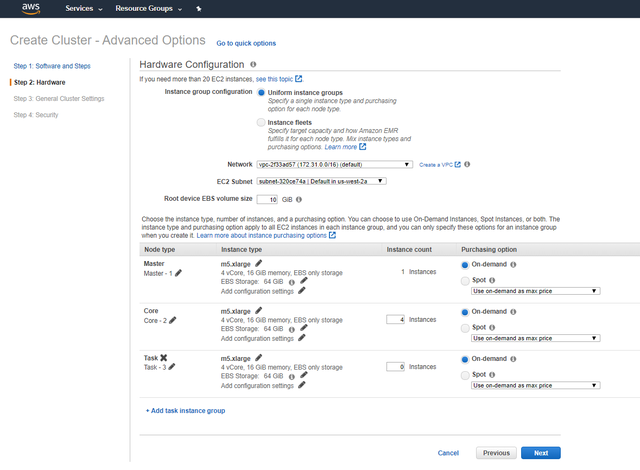The image size is (640, 470).
Task: Click the Core On-demand info icon
Action: pos(513,312)
